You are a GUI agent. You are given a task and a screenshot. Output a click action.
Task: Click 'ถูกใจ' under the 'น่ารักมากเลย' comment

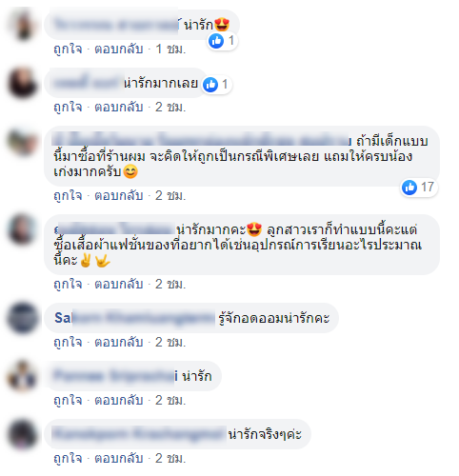(x=68, y=108)
